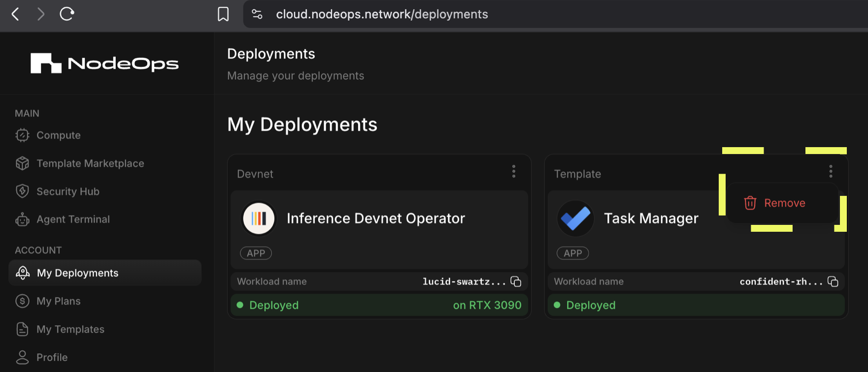Open the Inference Devnet Operator deployment
The image size is (868, 372).
tap(375, 218)
